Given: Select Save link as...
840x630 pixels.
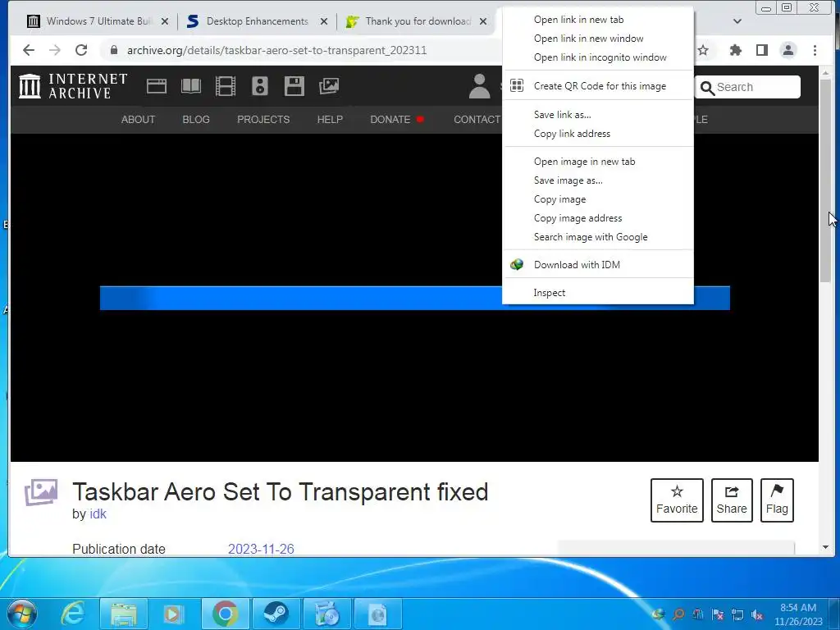Looking at the screenshot, I should pyautogui.click(x=597, y=115).
